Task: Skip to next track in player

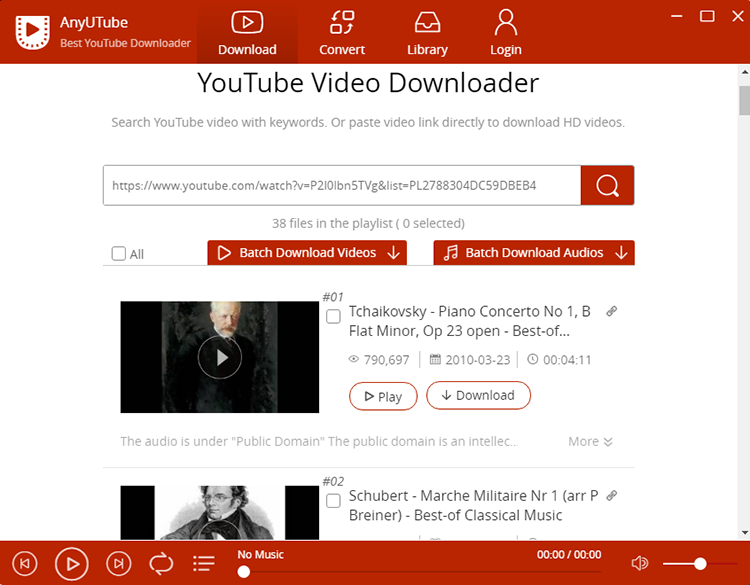Action: pyautogui.click(x=119, y=563)
